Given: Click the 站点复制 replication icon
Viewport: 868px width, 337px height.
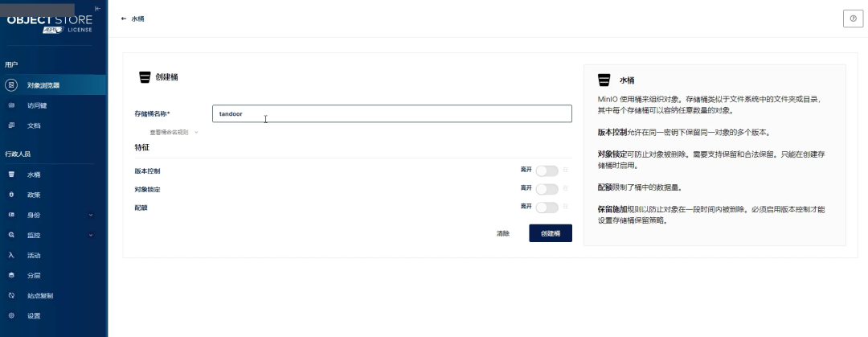Looking at the screenshot, I should click(x=11, y=295).
